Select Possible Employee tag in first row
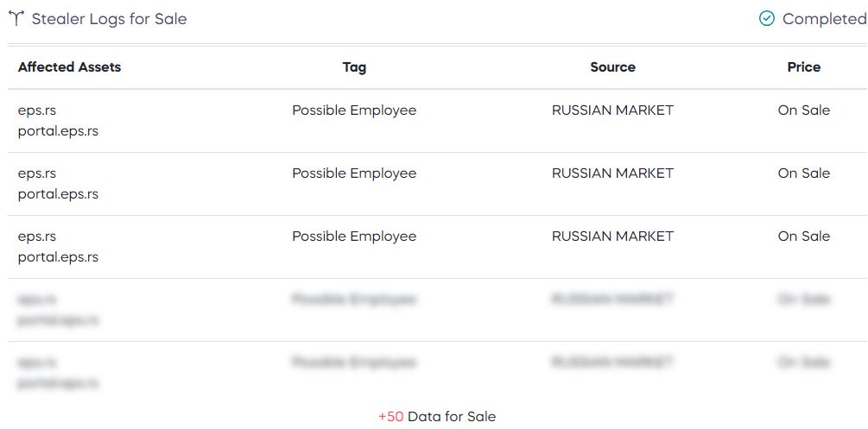The image size is (868, 429). (x=354, y=110)
